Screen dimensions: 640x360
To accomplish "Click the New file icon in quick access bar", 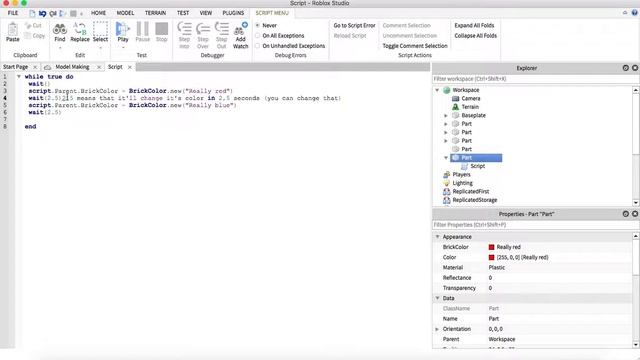I will pos(32,13).
